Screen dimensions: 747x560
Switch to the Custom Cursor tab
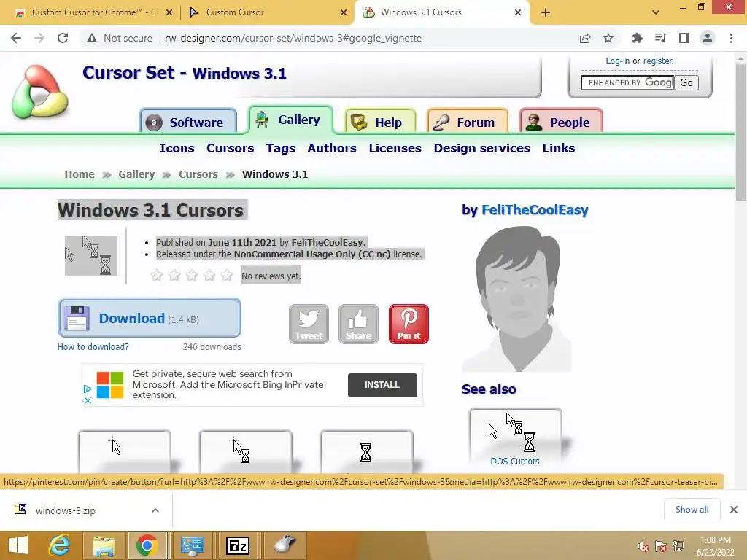[268, 12]
